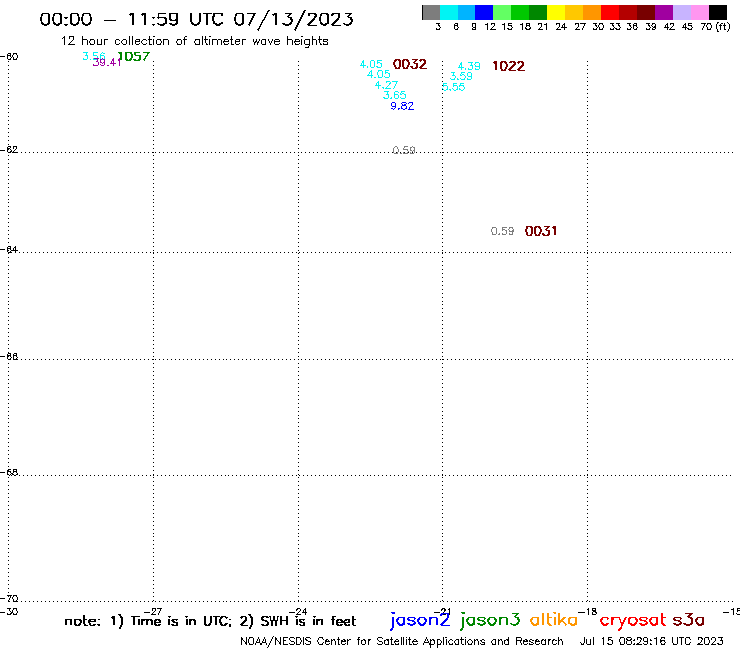Screen dimensions: 740x650
Task: Select the gray 0.59 reading beside 0031
Action: point(502,231)
